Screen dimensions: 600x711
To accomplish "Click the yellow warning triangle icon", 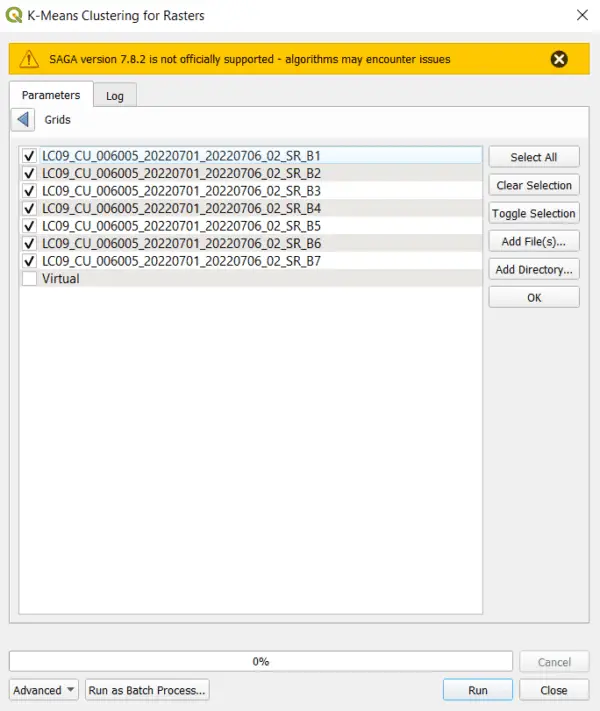I will tap(29, 59).
